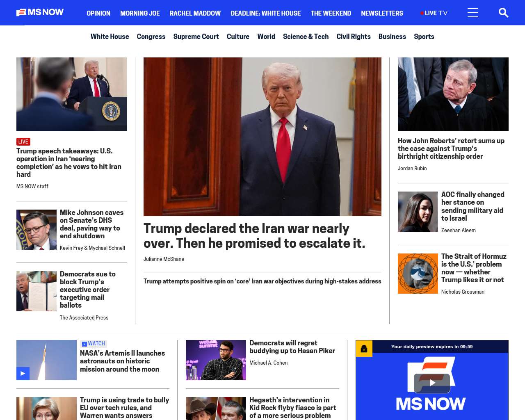Screen dimensions: 525x420
Task: Select the Science & Tech tab
Action: coord(306,37)
